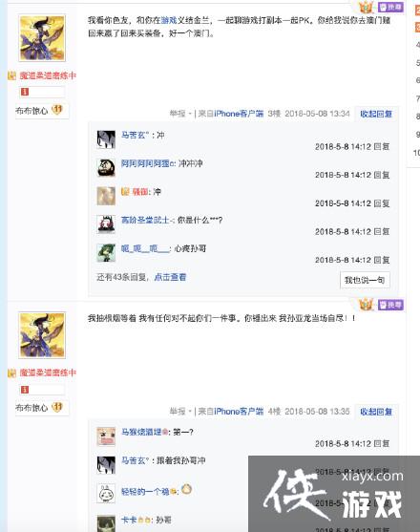
Task: Click the purple 热帖 badge on the 3楼 post
Action: [390, 7]
